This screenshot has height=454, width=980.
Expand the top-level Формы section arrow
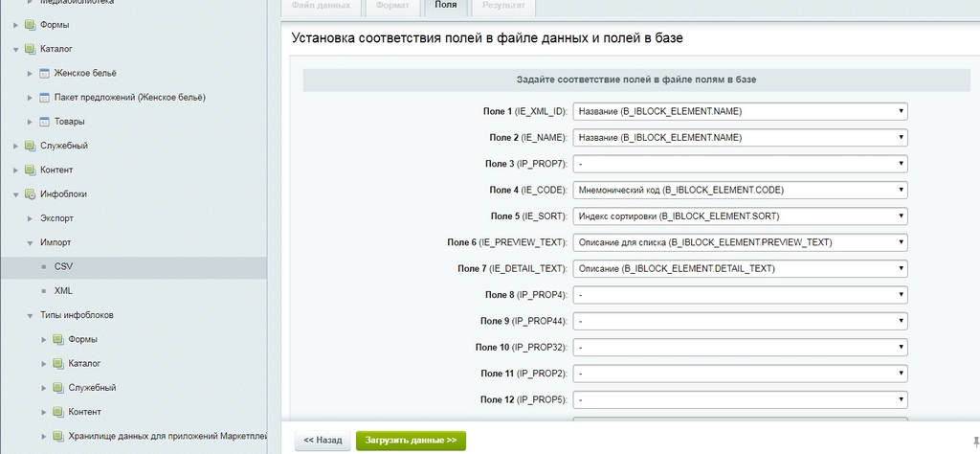coord(16,25)
